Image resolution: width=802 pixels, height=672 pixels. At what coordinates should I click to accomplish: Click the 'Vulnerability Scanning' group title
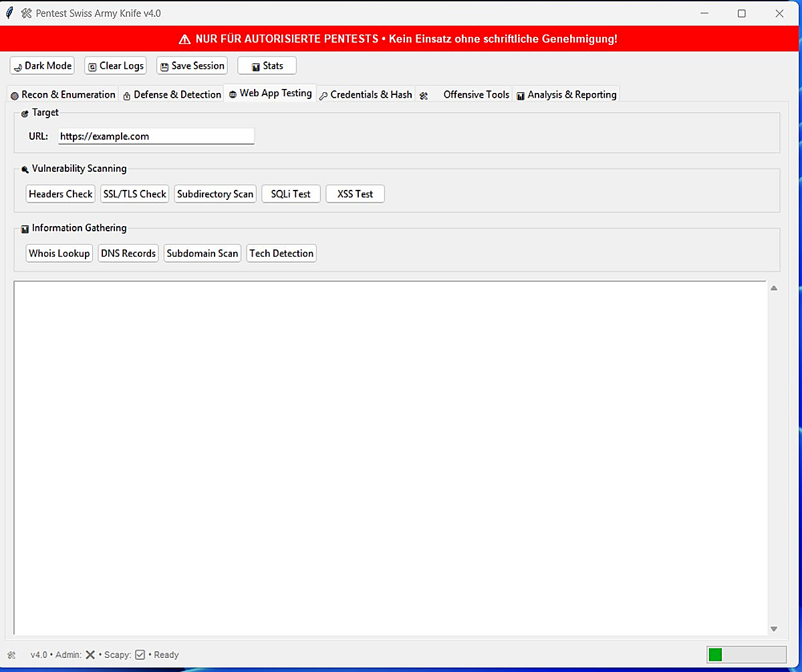pos(79,169)
